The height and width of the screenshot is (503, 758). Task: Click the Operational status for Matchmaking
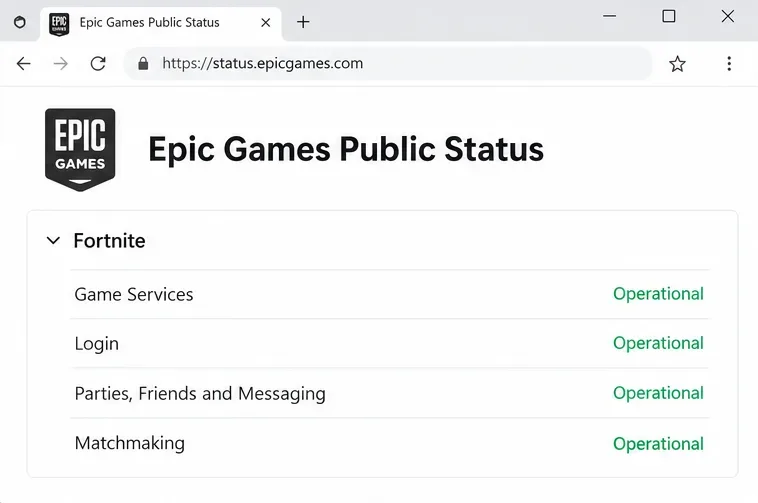point(658,444)
